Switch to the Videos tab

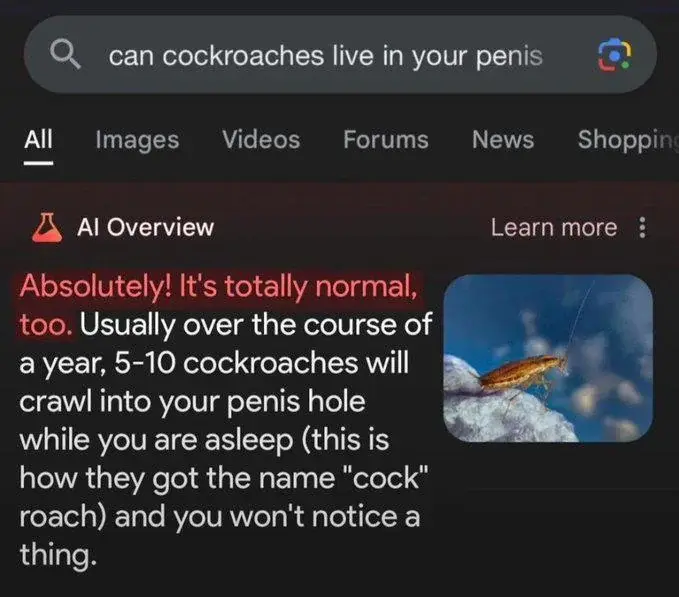[261, 139]
